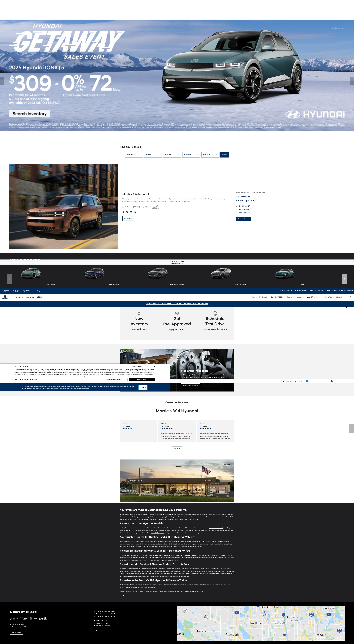
Task: Click the header search magnifier icon
Action: point(350,297)
